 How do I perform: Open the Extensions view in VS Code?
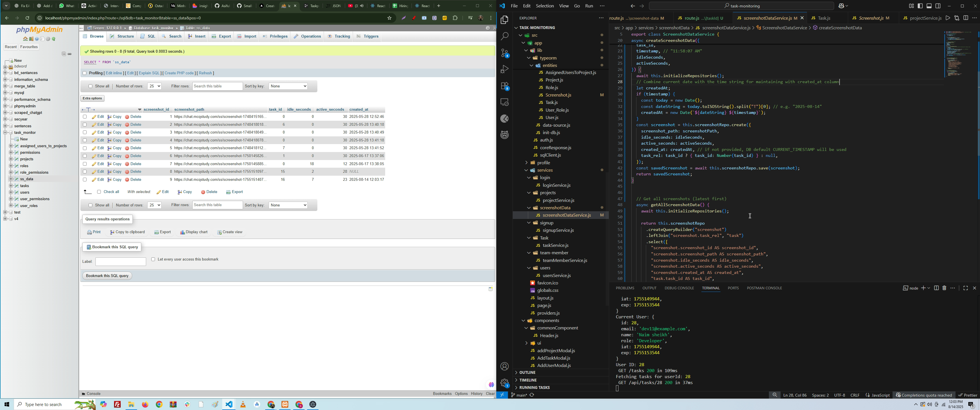coord(505,86)
